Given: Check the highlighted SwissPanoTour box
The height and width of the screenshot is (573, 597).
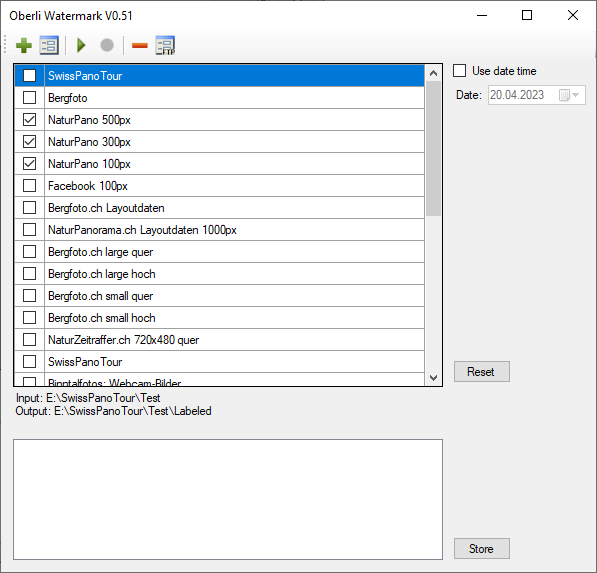Looking at the screenshot, I should tap(29, 75).
